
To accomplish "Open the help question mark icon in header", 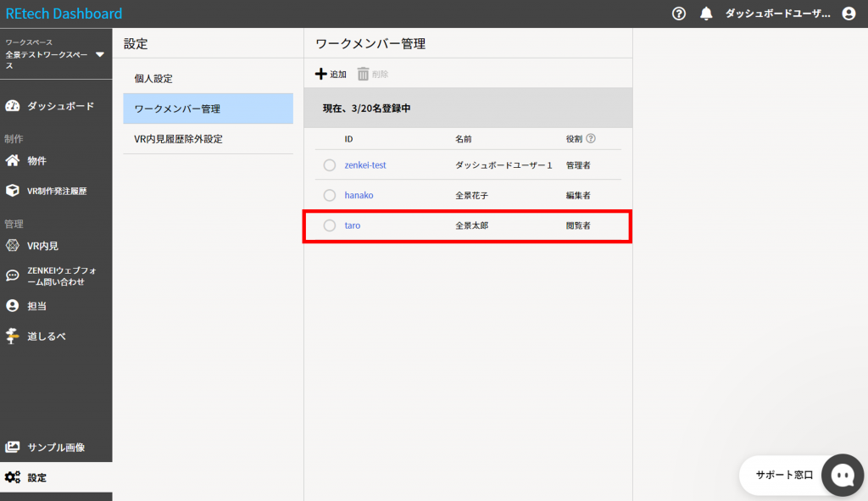I will click(x=679, y=14).
